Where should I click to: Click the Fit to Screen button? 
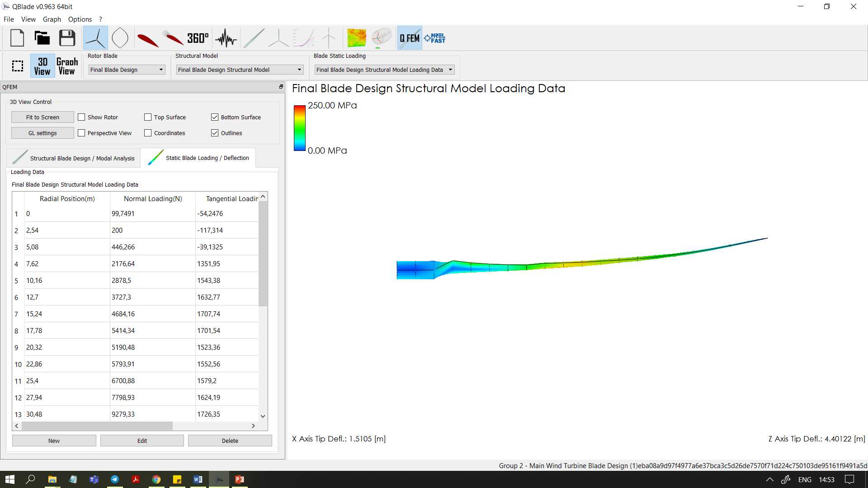42,117
